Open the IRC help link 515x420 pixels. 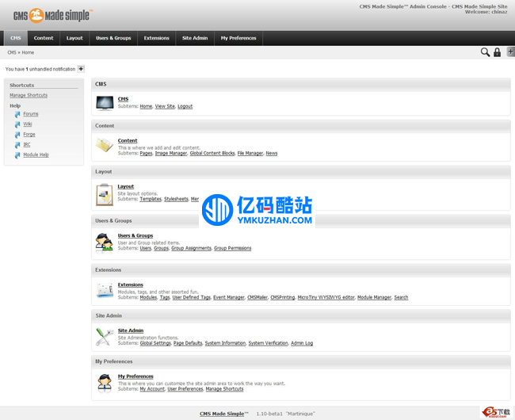coord(27,144)
